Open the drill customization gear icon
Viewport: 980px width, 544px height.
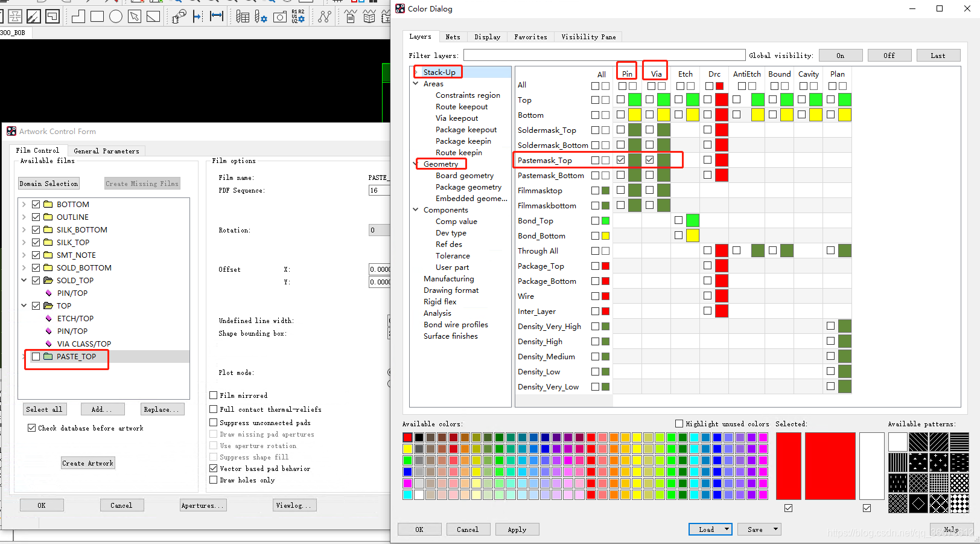pos(261,16)
